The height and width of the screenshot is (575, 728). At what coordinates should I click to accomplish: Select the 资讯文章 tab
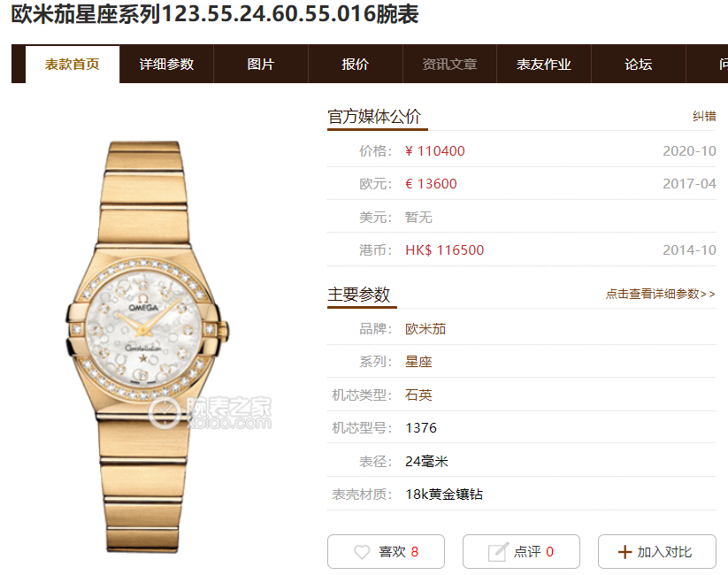pos(449,64)
